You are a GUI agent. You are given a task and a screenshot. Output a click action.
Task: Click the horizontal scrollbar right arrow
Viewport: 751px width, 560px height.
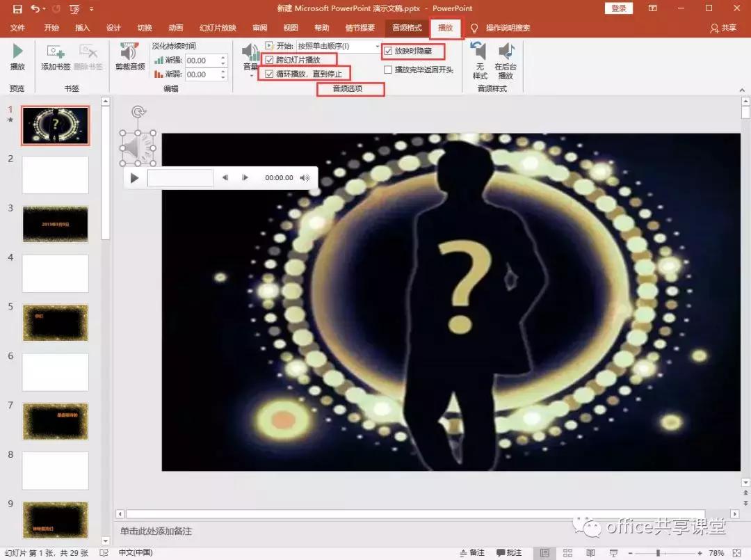tap(735, 513)
